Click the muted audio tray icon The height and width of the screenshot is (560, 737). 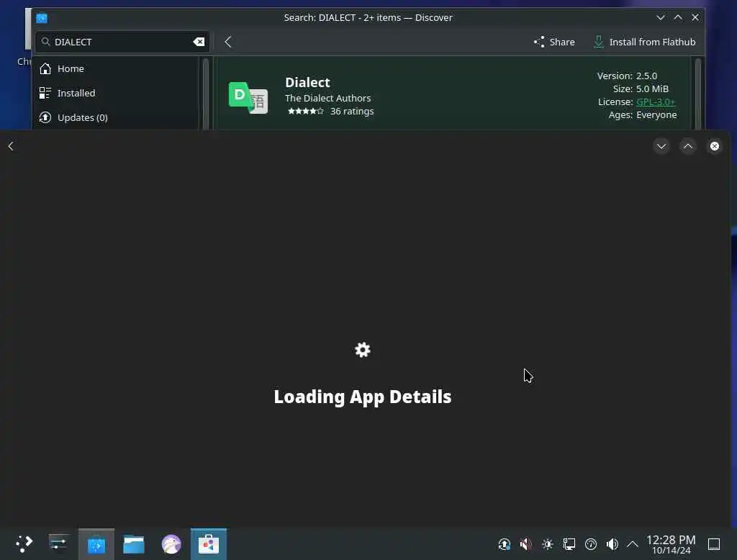[x=525, y=544]
